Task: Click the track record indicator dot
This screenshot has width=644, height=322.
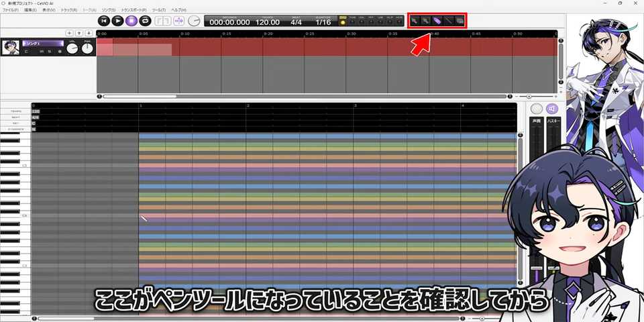Action: (x=60, y=52)
